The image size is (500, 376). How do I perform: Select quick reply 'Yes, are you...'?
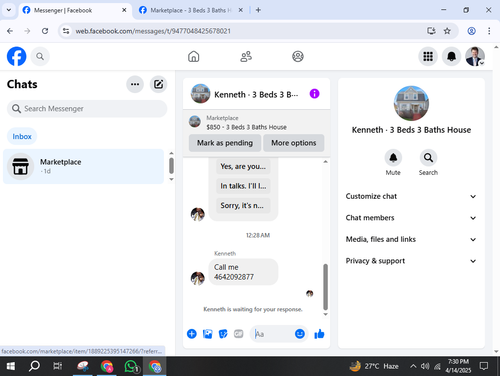pos(243,166)
